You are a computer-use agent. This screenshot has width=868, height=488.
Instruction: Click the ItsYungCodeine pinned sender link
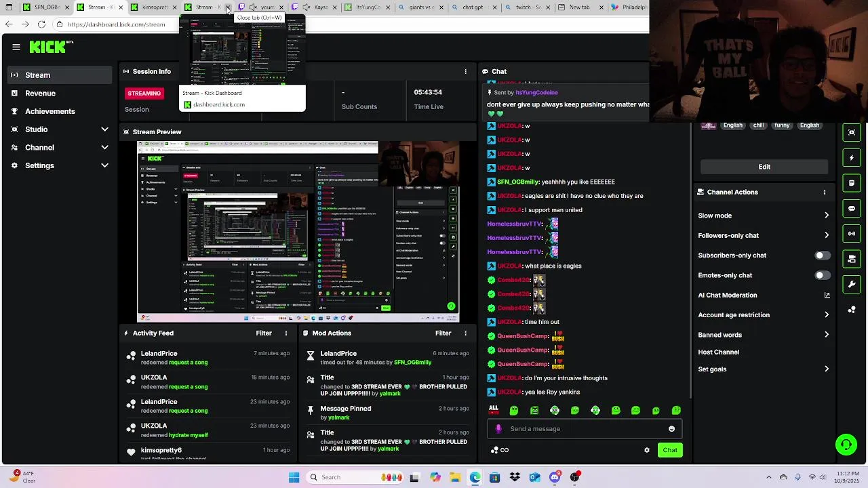pos(536,93)
